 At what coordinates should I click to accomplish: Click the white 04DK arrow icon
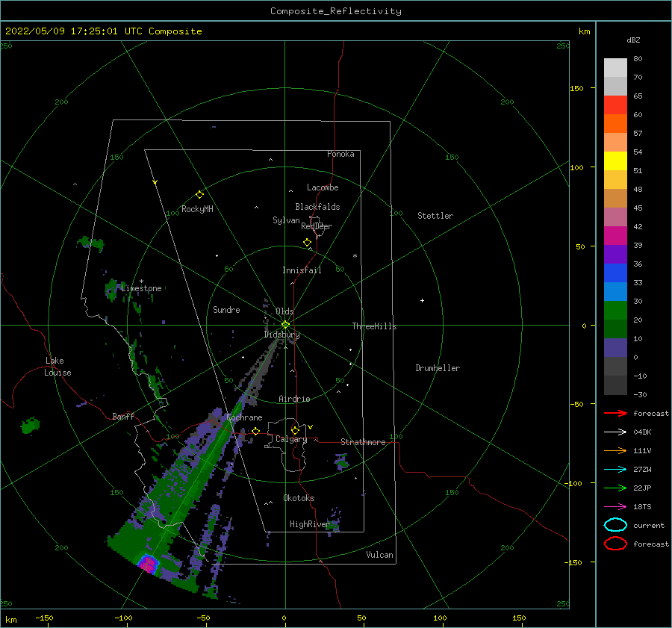[615, 432]
